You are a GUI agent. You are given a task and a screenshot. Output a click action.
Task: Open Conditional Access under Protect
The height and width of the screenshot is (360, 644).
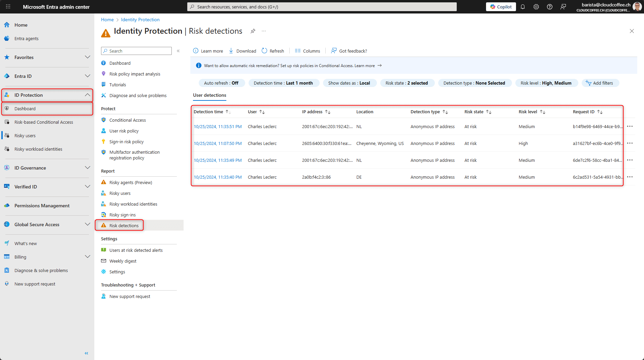[127, 120]
